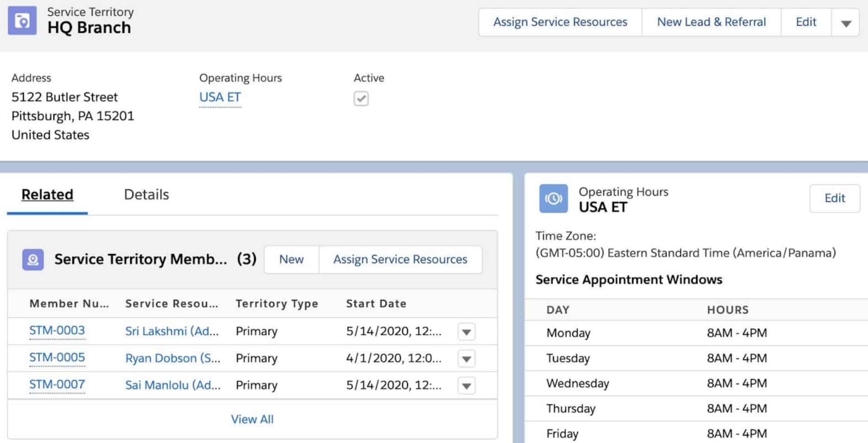This screenshot has height=443, width=868.
Task: Click the Service Territory record icon
Action: (x=22, y=21)
